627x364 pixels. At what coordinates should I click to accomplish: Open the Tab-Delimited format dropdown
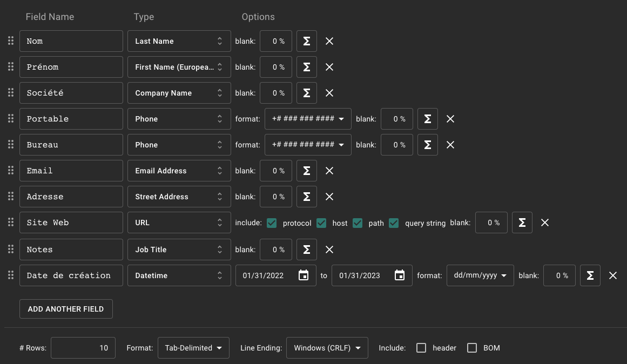point(193,348)
